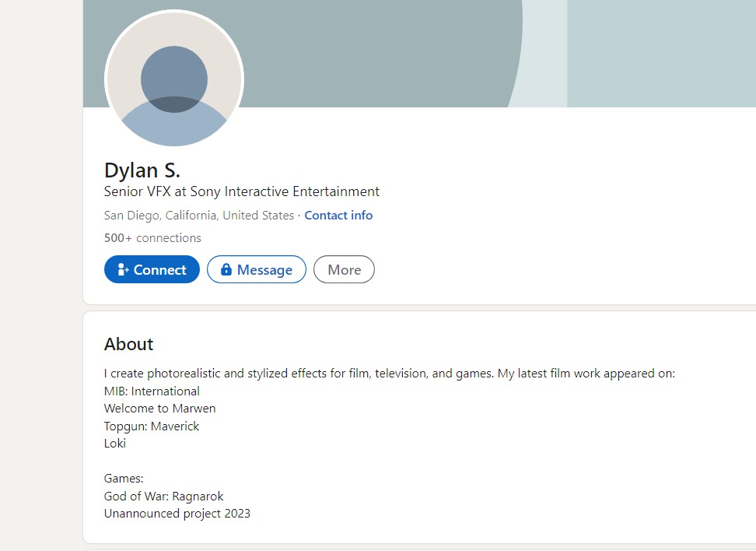
Task: View the 500+ connections count
Action: [152, 238]
